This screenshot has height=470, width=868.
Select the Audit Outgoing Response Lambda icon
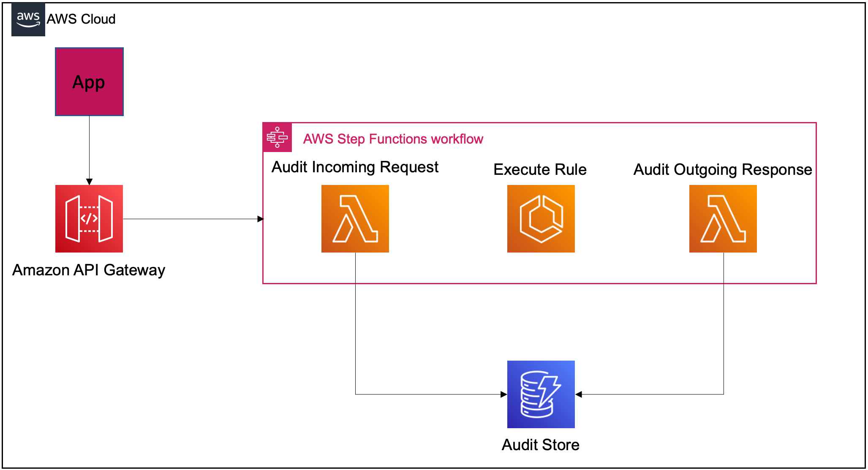click(x=723, y=219)
